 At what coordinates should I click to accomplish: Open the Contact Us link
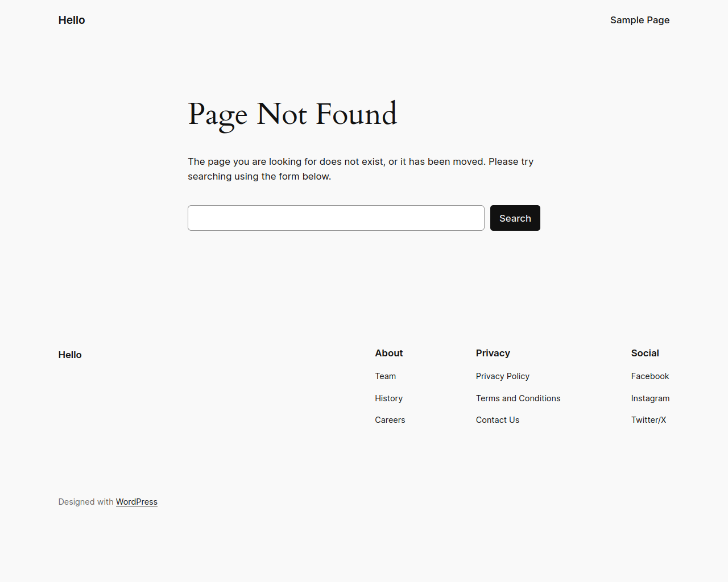pyautogui.click(x=498, y=420)
